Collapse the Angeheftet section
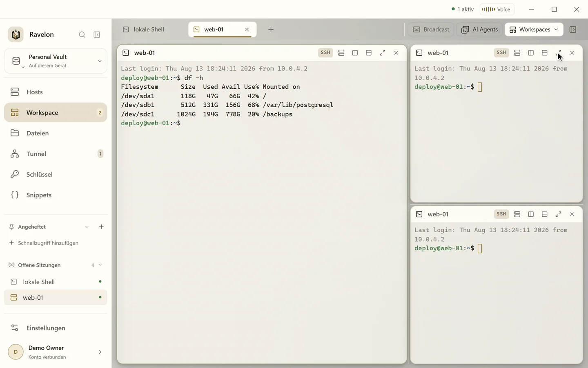The image size is (588, 368). click(x=87, y=227)
